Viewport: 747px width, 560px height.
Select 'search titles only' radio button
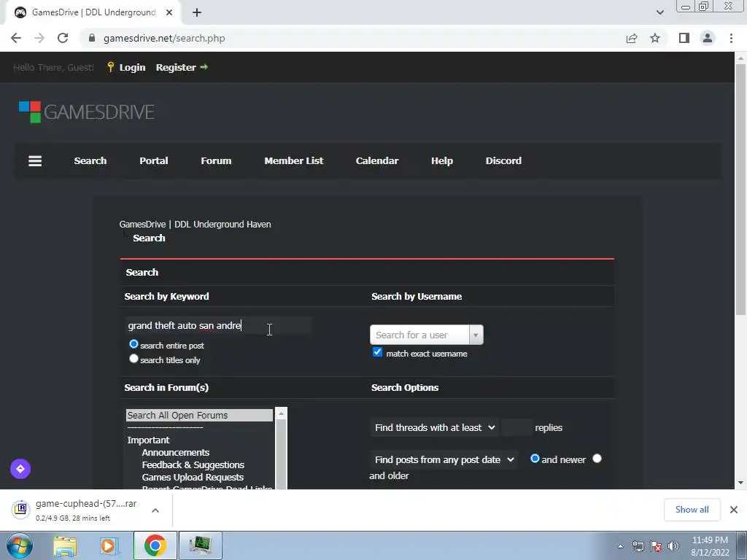[x=134, y=359]
